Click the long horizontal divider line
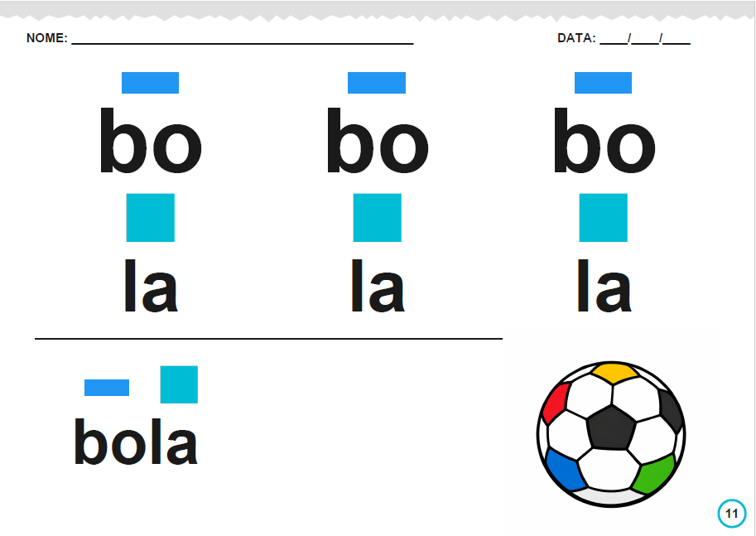756x536 pixels. pyautogui.click(x=268, y=339)
